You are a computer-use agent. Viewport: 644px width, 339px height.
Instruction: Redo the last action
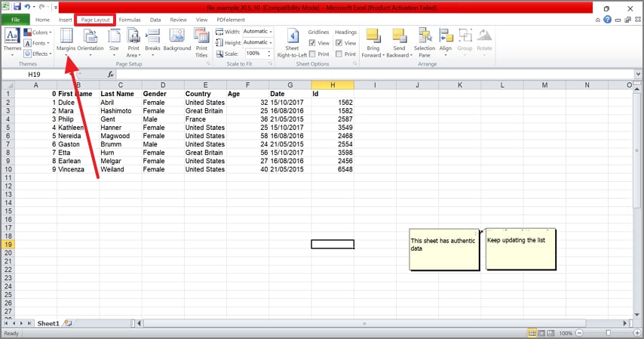coord(41,7)
